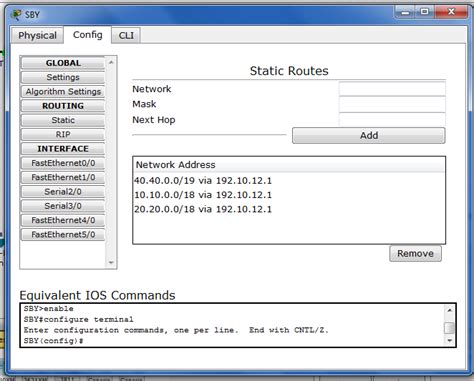Click the Next Hop input field

pos(392,119)
